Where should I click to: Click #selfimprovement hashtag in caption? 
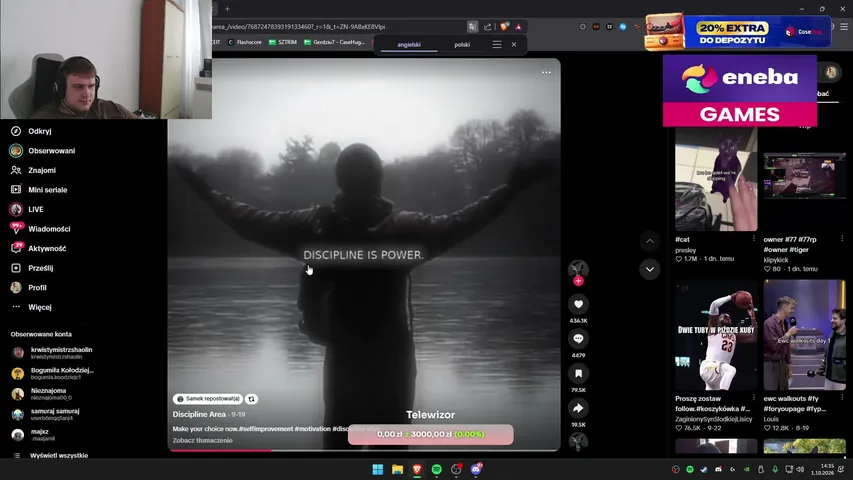(266, 429)
